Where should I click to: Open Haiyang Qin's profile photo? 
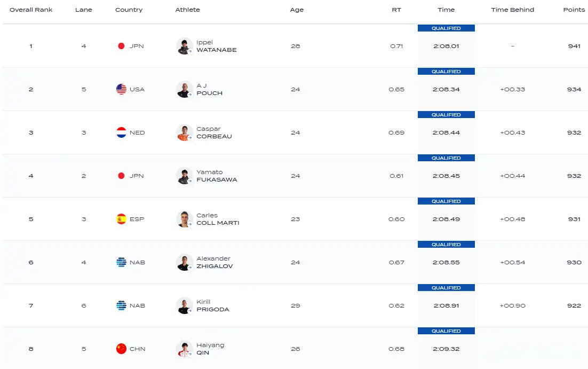184,349
